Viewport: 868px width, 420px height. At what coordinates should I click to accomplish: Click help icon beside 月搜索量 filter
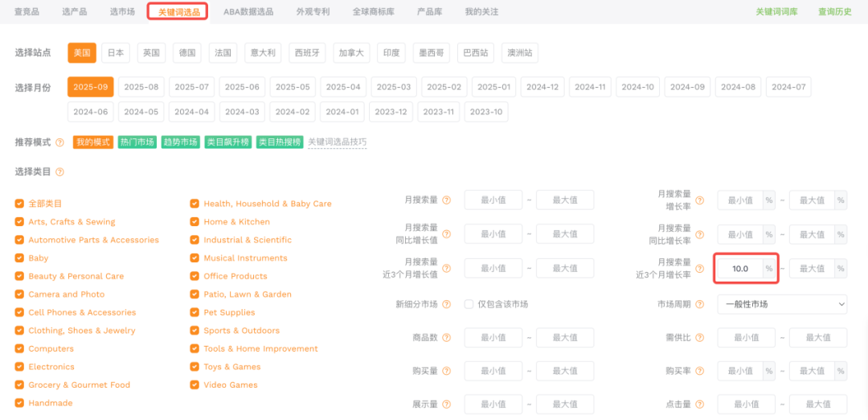(446, 200)
